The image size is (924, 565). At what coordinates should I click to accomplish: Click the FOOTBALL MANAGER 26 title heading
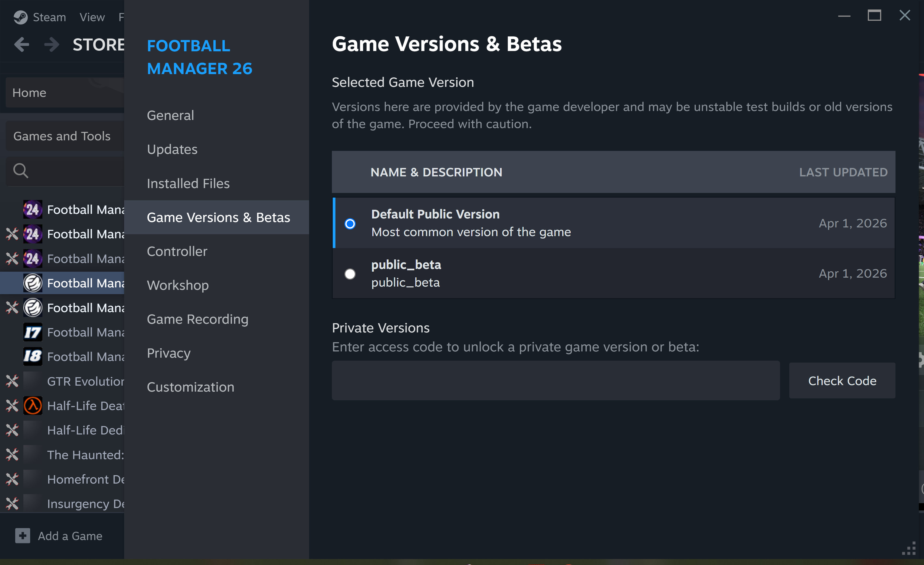coord(200,57)
